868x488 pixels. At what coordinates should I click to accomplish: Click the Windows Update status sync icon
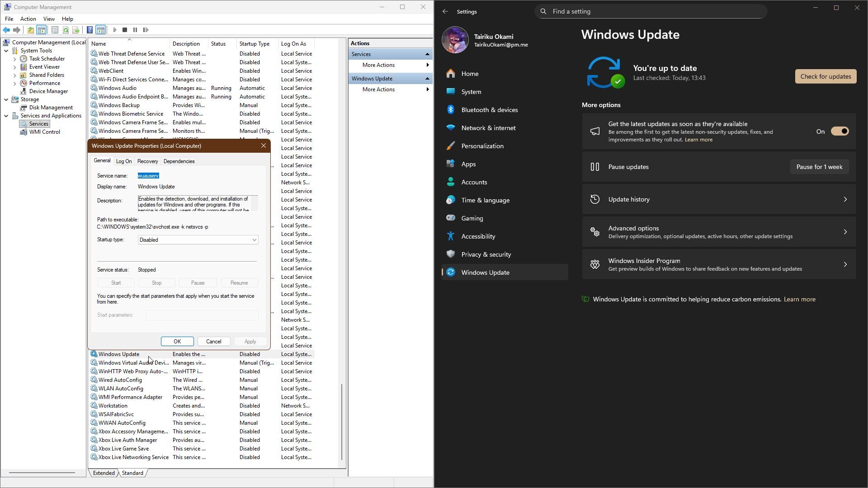[606, 72]
